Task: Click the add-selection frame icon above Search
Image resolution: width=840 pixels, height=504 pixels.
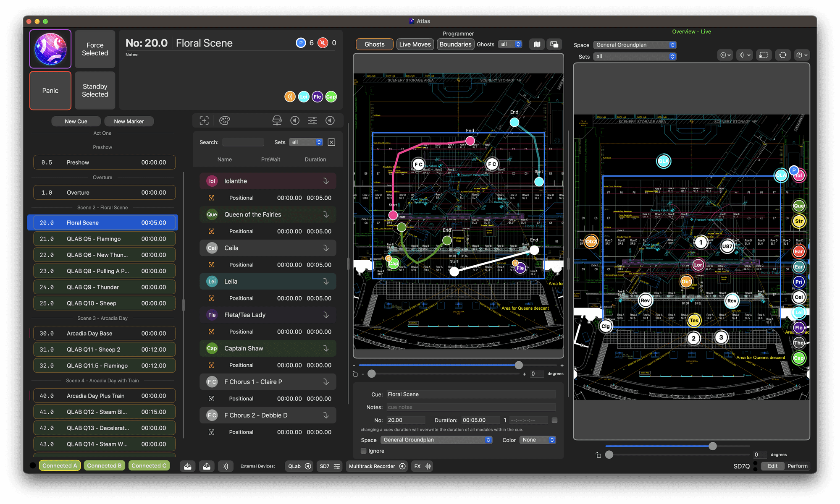Action: [204, 121]
